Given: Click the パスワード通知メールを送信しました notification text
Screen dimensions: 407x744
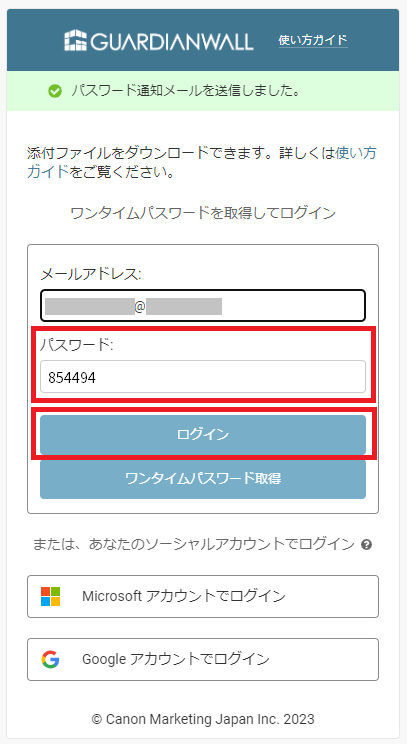Looking at the screenshot, I should pos(185,91).
